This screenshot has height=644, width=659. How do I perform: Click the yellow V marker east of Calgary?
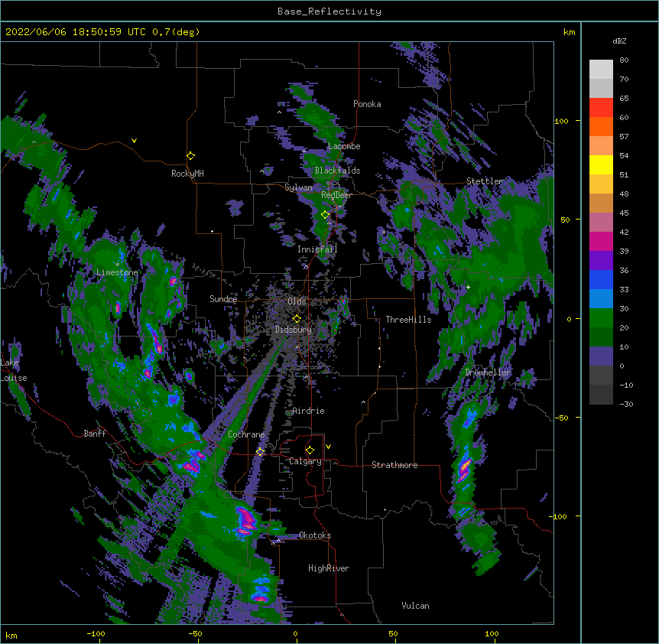coord(328,447)
